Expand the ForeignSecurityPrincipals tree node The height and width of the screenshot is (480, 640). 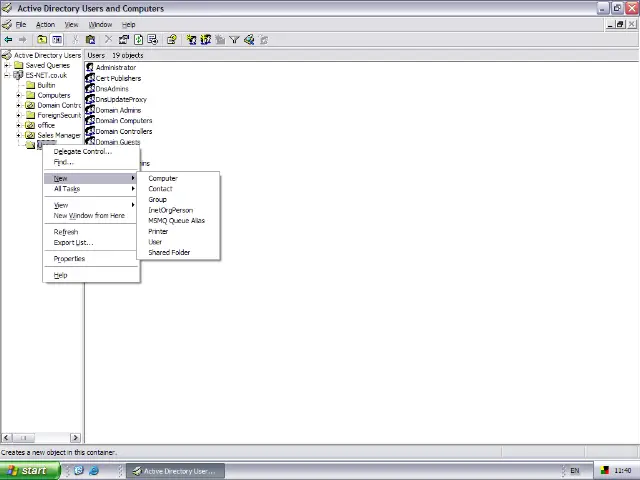18,115
